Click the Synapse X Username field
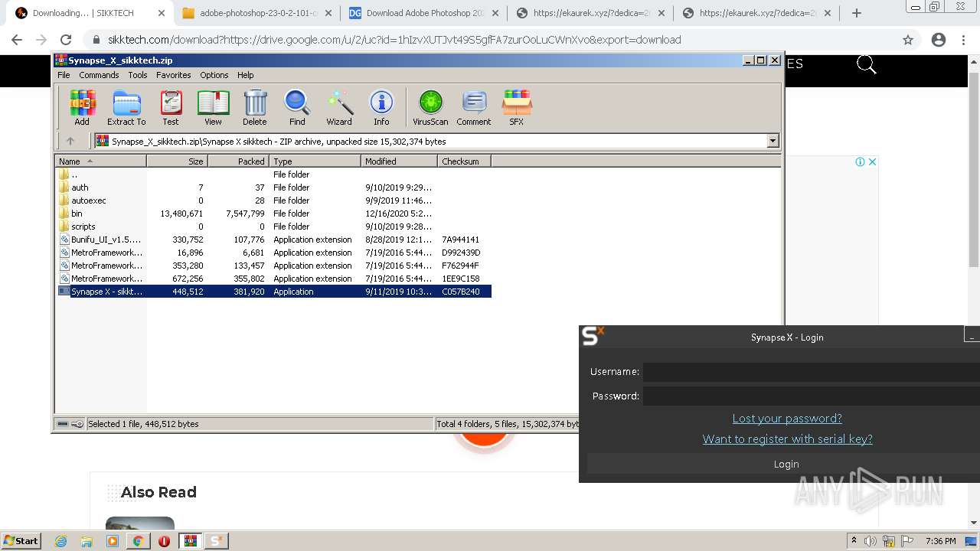 (811, 372)
